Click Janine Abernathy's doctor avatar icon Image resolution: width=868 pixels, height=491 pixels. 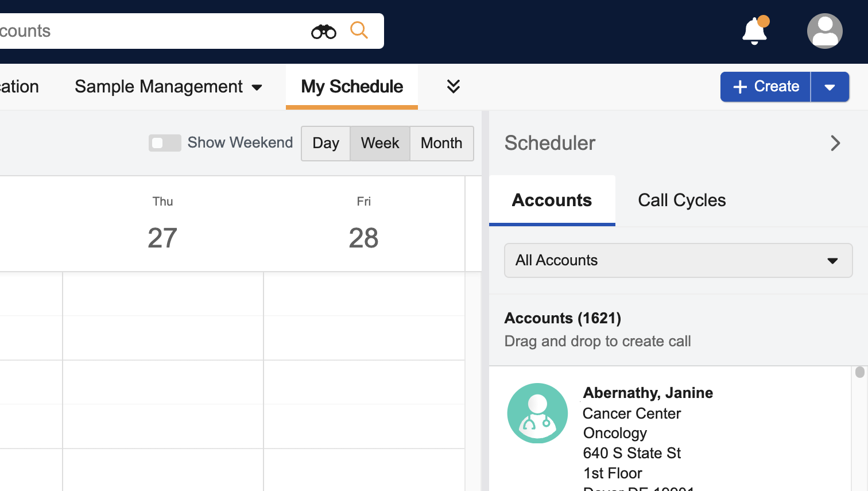(x=537, y=413)
